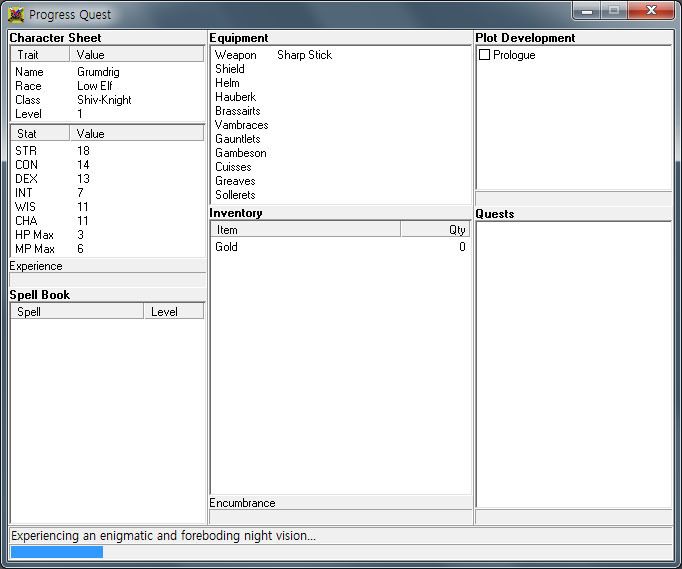Click inside the empty Spell Book list
The height and width of the screenshot is (569, 682).
click(107, 421)
